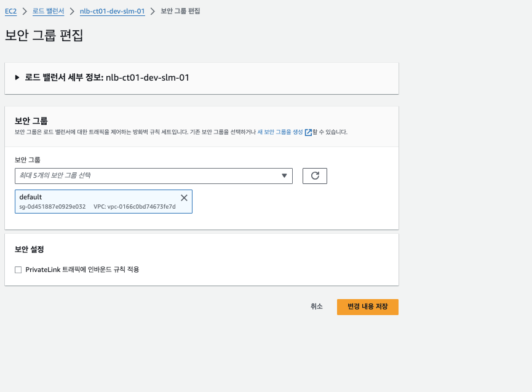Cancel with the 취소 button
Screen dimensions: 532x392
(317, 306)
